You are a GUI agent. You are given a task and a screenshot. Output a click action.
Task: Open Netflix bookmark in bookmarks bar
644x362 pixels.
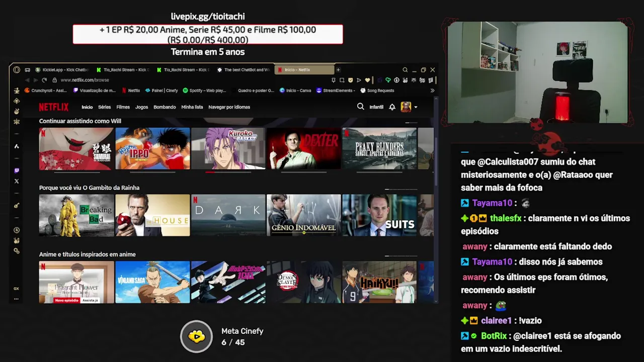pos(131,90)
